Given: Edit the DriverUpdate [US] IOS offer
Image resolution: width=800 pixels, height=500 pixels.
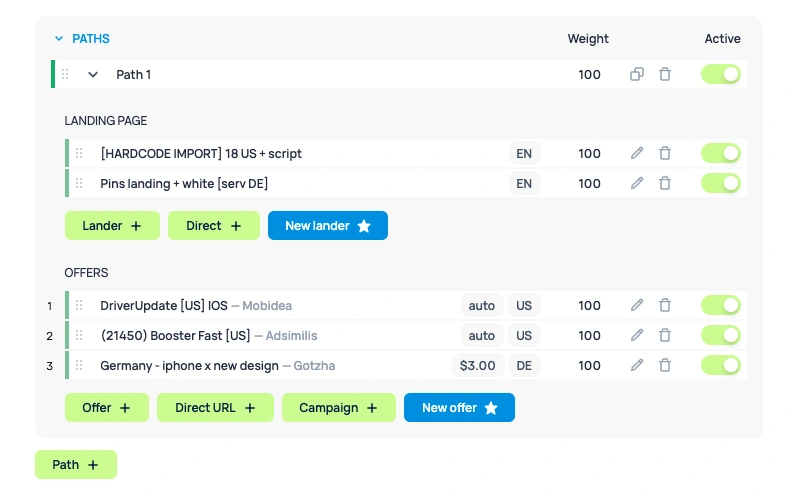Looking at the screenshot, I should tap(637, 305).
